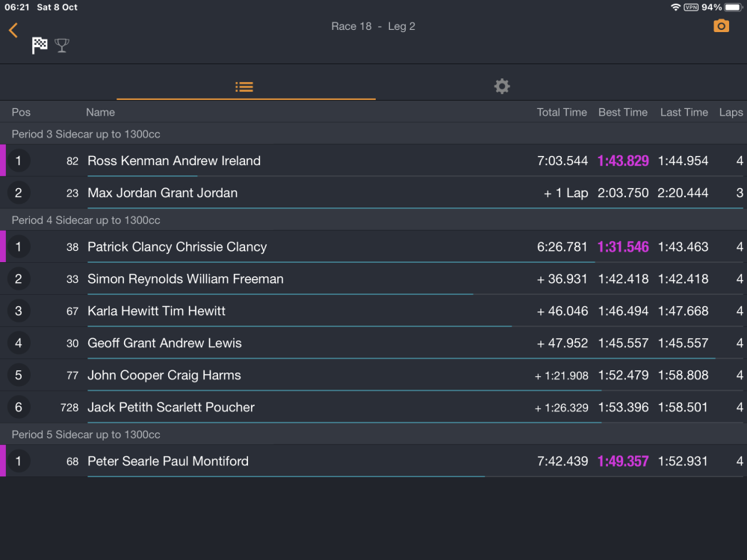The image size is (747, 560).
Task: Open the trophy standings icon
Action: (62, 46)
